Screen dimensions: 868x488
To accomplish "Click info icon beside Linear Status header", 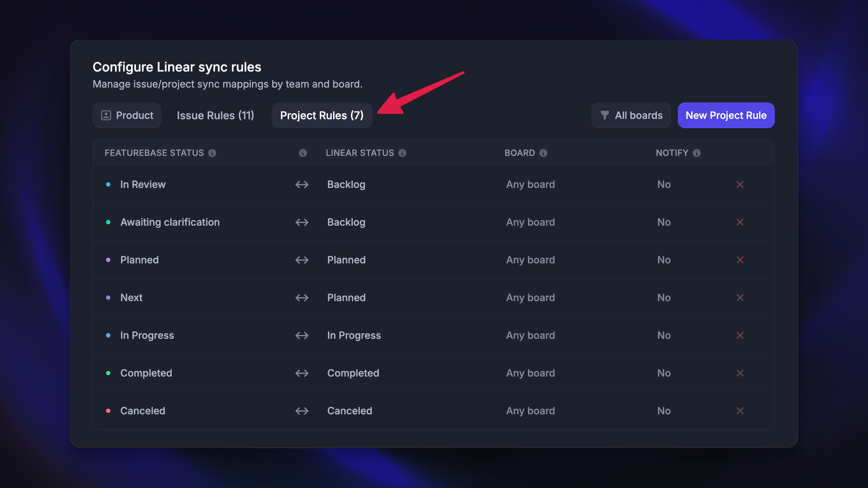I will point(402,153).
